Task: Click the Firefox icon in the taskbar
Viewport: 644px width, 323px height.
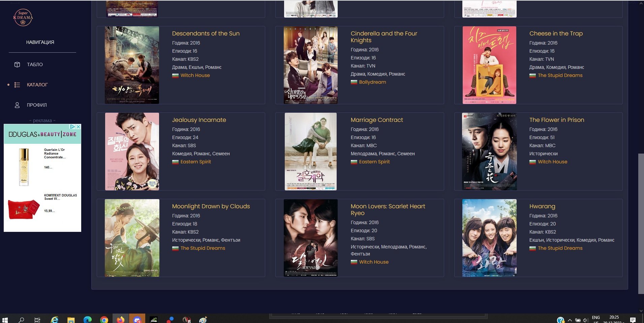Action: (x=120, y=319)
